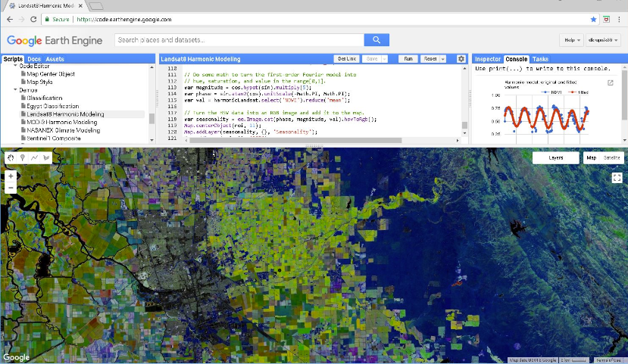This screenshot has height=364, width=628.
Task: Click the code editor vertical scrollbar thumb
Action: (x=464, y=125)
